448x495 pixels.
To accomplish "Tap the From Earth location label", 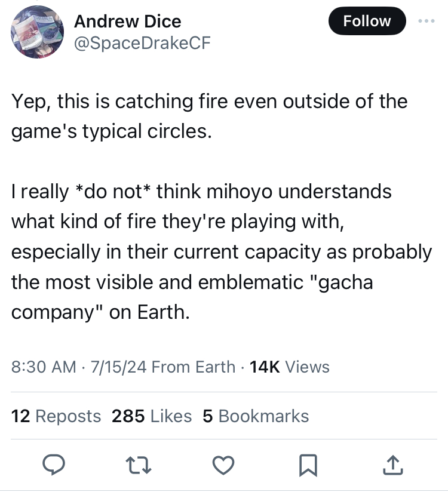I will pyautogui.click(x=194, y=366).
